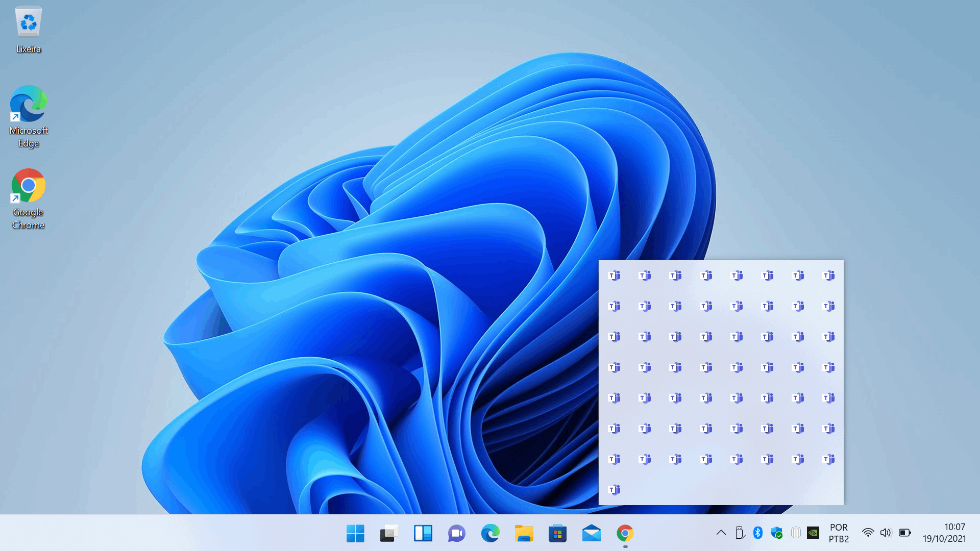Image resolution: width=980 pixels, height=551 pixels.
Task: Switch to Google Chrome in the taskbar
Action: (625, 533)
